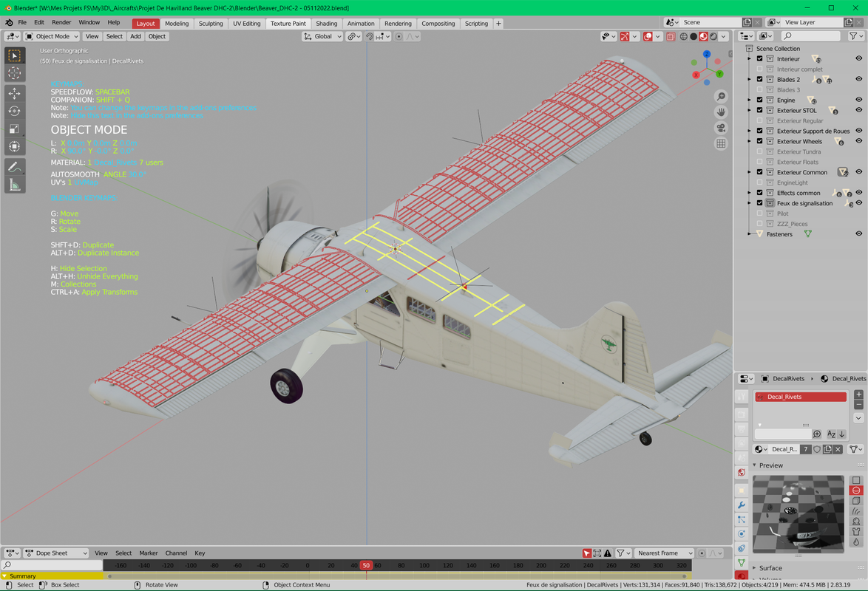This screenshot has height=591, width=868.
Task: Toggle viewport overlays display
Action: pos(648,36)
